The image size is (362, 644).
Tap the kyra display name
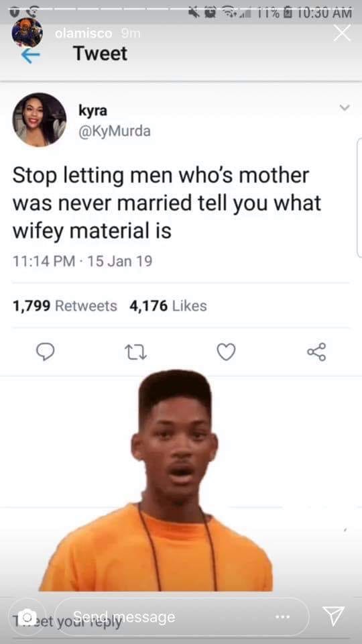pyautogui.click(x=93, y=111)
